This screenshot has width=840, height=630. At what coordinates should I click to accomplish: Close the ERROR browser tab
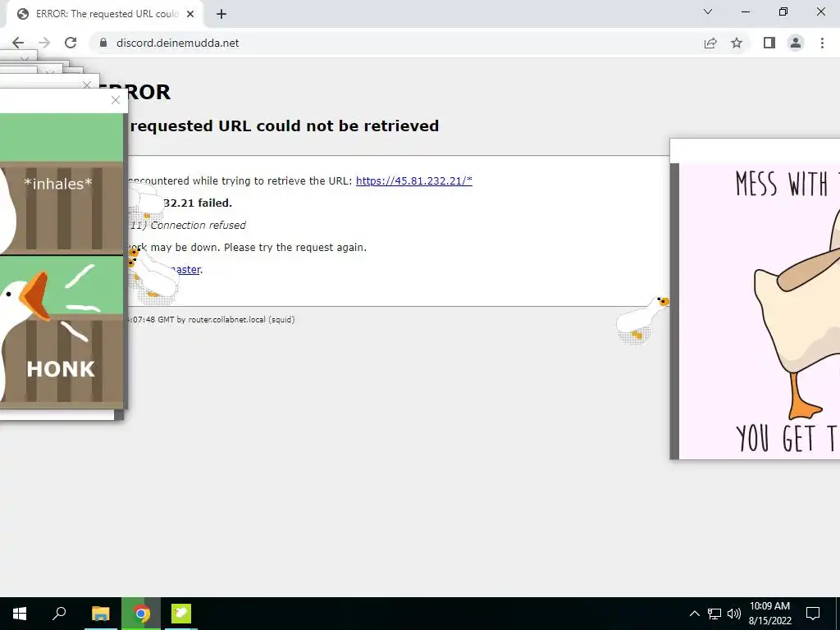[190, 14]
